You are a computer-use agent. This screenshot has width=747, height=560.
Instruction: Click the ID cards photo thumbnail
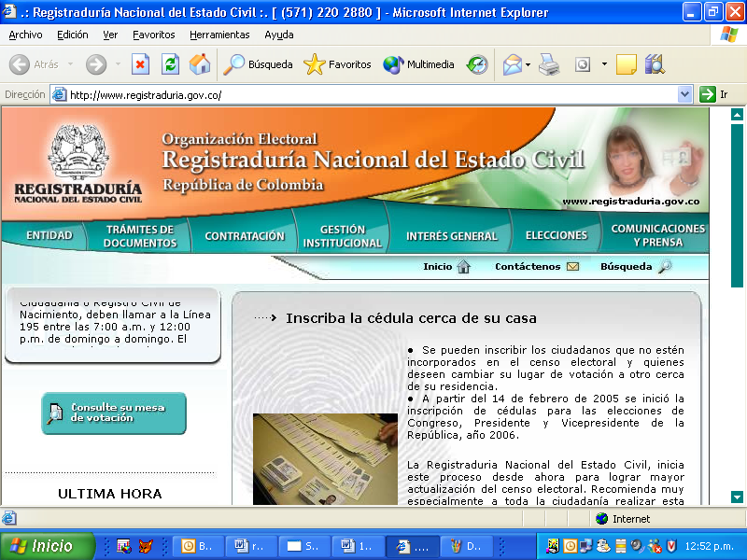point(325,459)
